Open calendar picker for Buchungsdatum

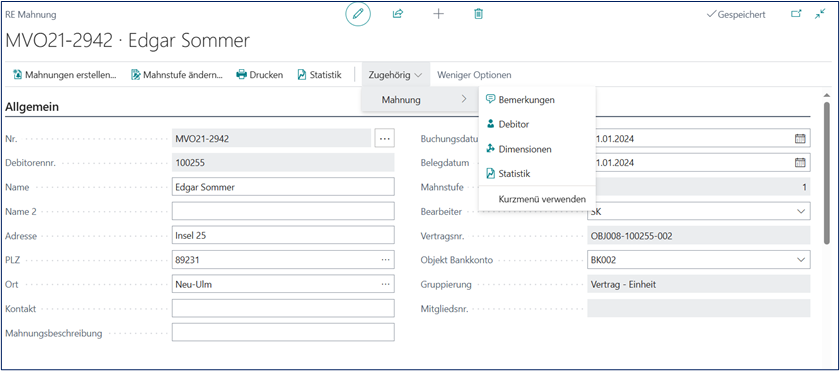pyautogui.click(x=799, y=138)
